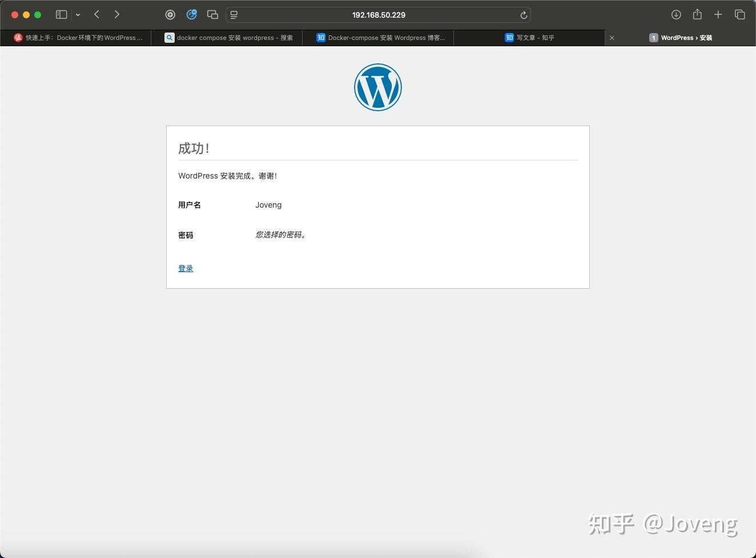Switch to the 写文章 - 知乎 tab

tap(529, 38)
